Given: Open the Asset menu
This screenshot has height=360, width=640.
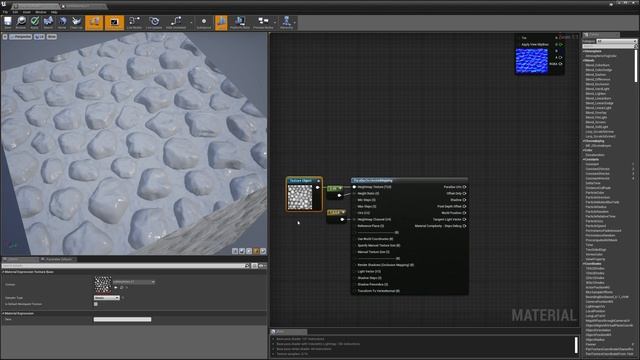Looking at the screenshot, I should point(27,12).
